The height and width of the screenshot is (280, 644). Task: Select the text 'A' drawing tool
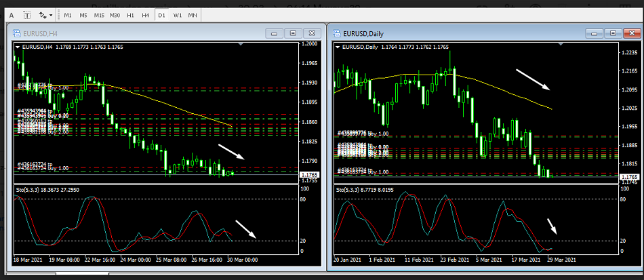[x=12, y=14]
